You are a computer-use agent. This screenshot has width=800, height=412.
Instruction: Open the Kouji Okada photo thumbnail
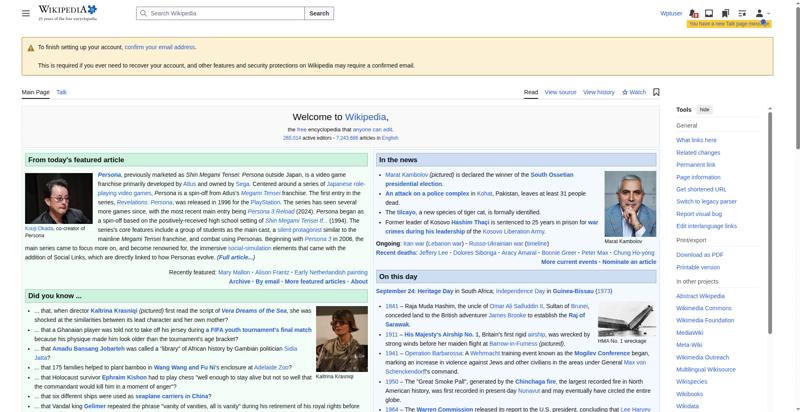click(x=59, y=198)
